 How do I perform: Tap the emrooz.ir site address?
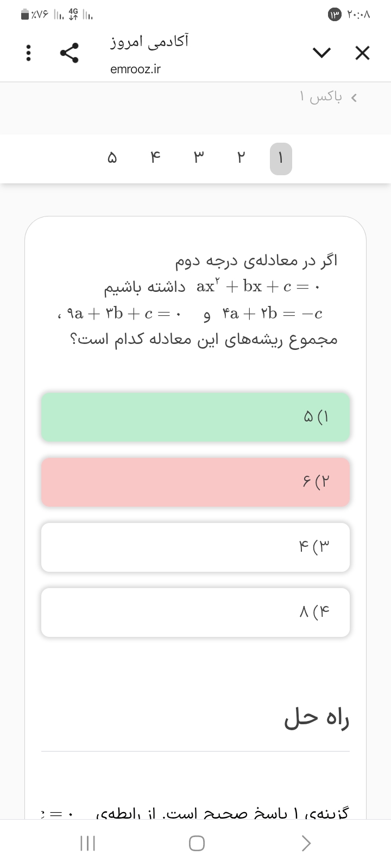(x=135, y=69)
